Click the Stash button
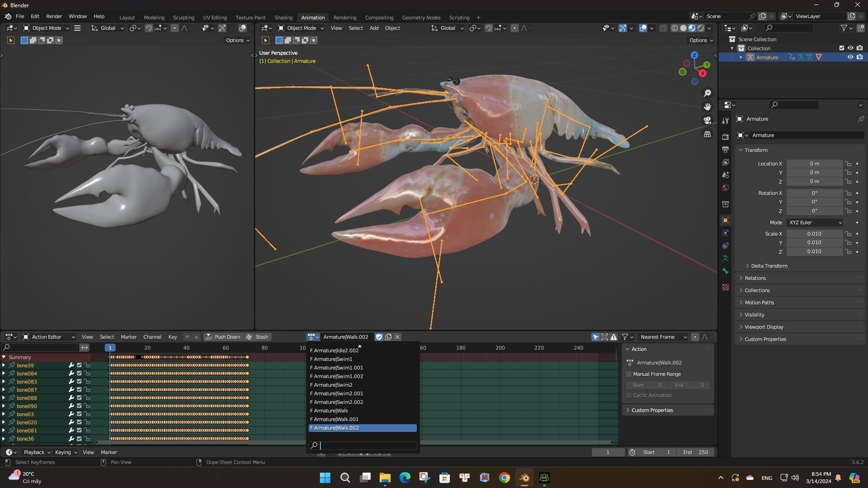This screenshot has height=488, width=868. click(257, 337)
